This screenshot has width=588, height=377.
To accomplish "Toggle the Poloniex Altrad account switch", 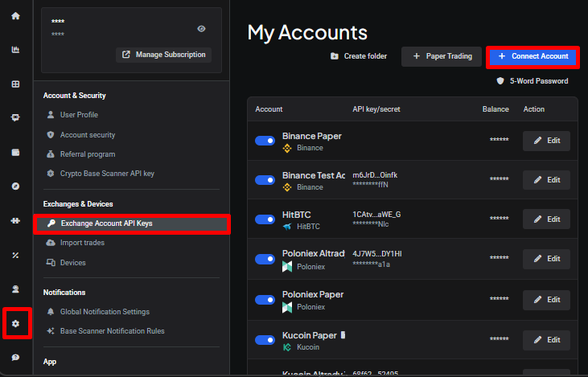I will click(x=265, y=259).
